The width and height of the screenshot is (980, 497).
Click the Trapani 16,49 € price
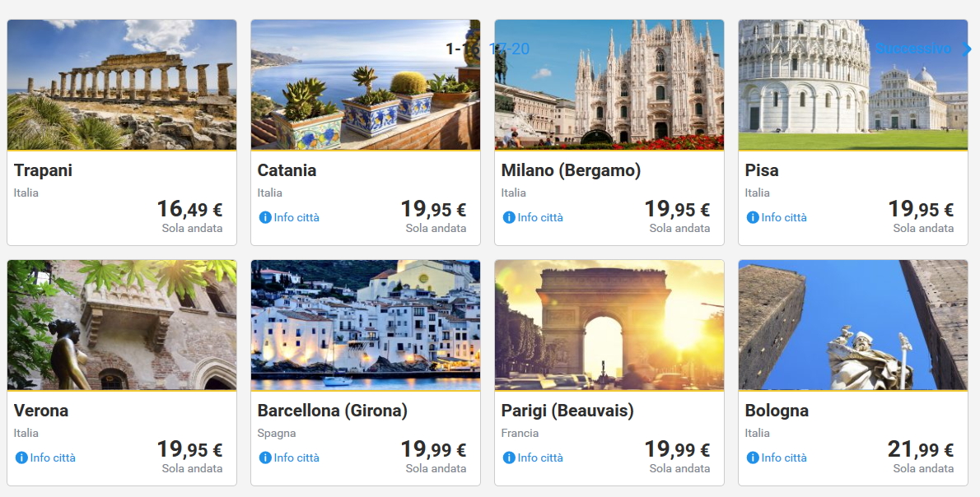[x=189, y=210]
